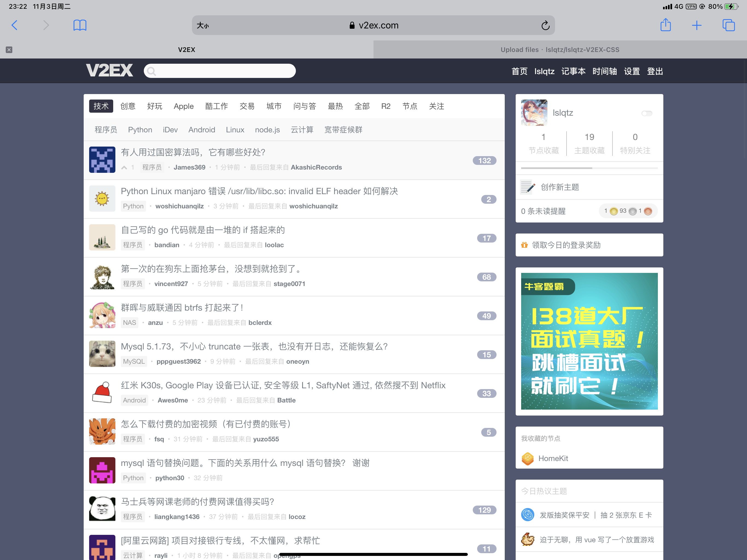Show all open tabs overview icon
Image resolution: width=747 pixels, height=560 pixels.
[x=728, y=25]
